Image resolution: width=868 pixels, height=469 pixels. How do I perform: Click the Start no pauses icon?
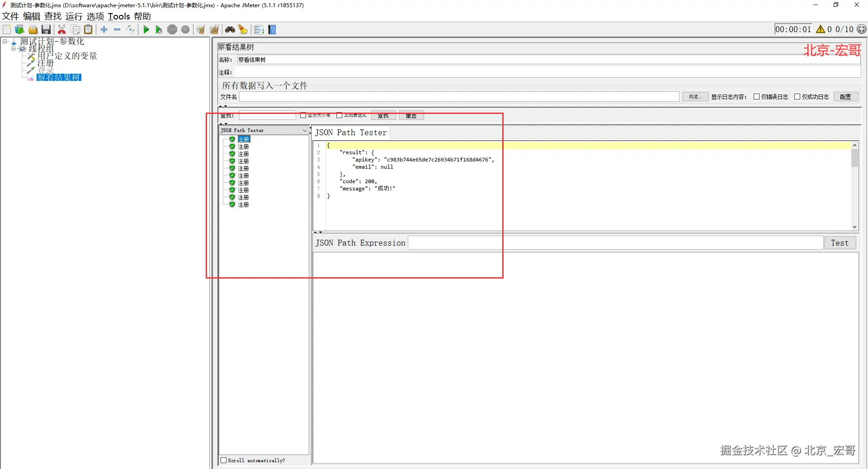click(x=159, y=30)
